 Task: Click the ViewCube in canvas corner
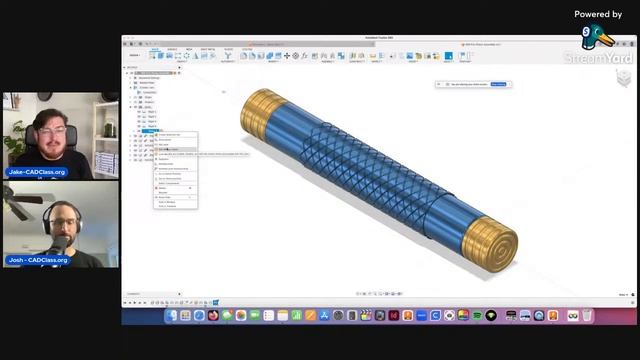click(624, 78)
